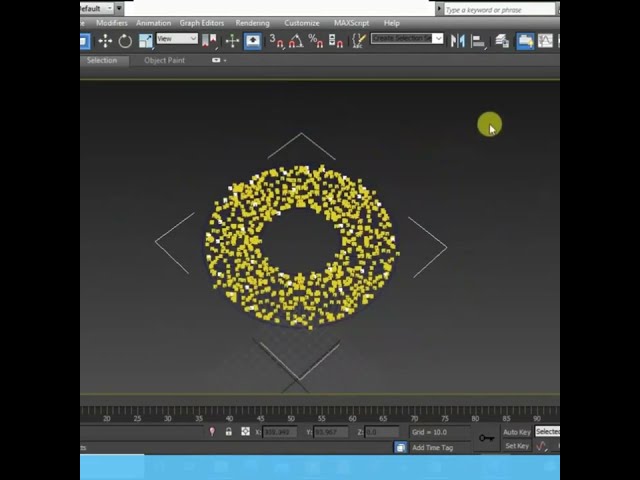The height and width of the screenshot is (480, 640).
Task: Click frame 25 on the timeline ruler
Action: [x=137, y=418]
